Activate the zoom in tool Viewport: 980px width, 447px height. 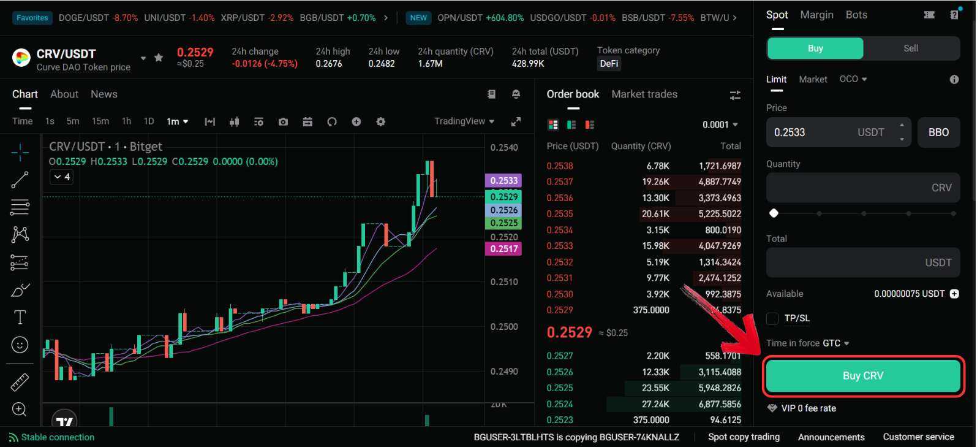(x=20, y=409)
